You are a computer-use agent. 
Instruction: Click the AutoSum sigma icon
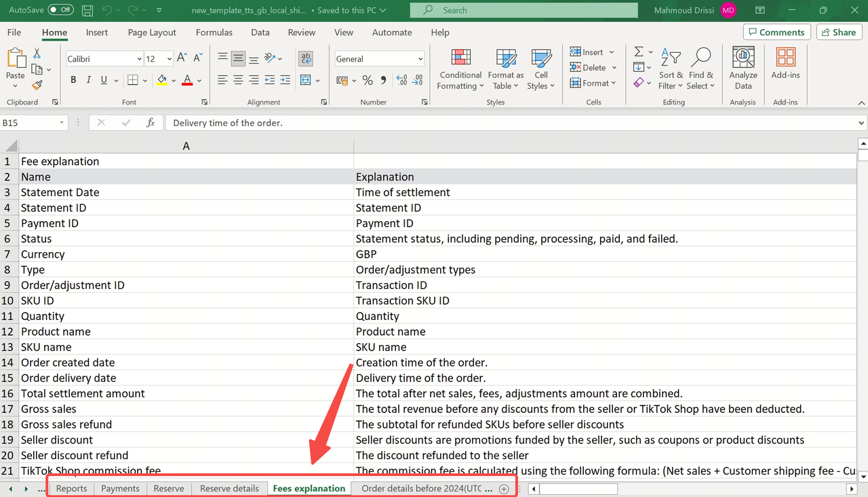coord(639,52)
